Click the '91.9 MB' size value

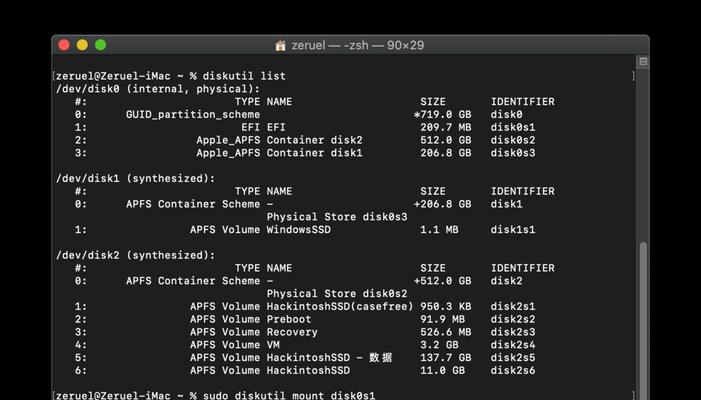443,320
